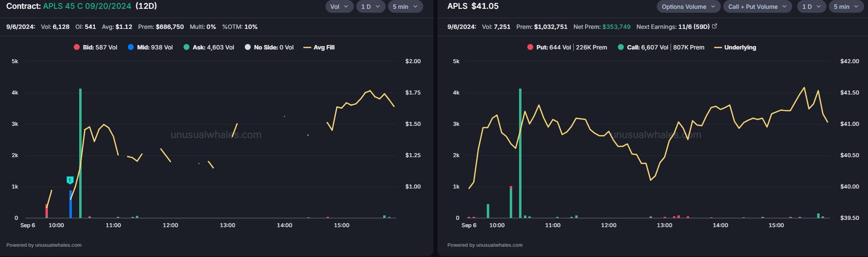Click the blue mid volume bar on contract chart

coord(70,204)
